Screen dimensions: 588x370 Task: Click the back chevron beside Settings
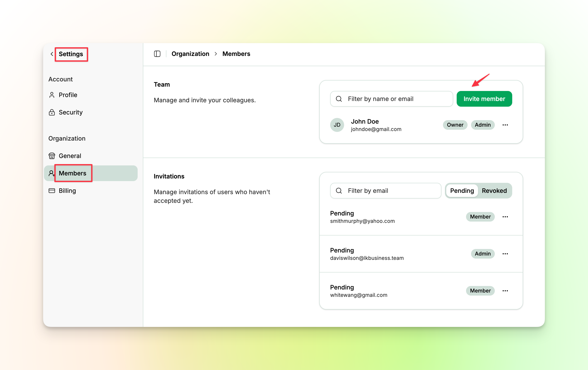(x=52, y=54)
